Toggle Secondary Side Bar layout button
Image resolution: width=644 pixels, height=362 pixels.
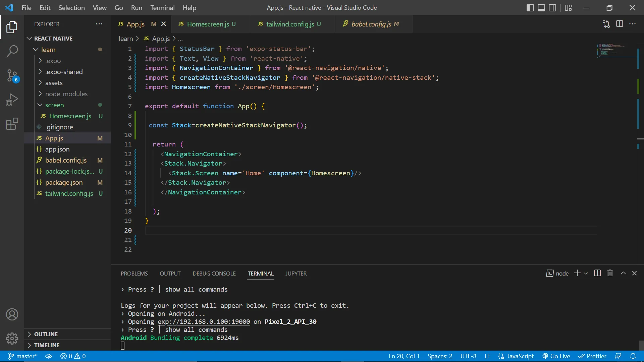click(x=552, y=8)
